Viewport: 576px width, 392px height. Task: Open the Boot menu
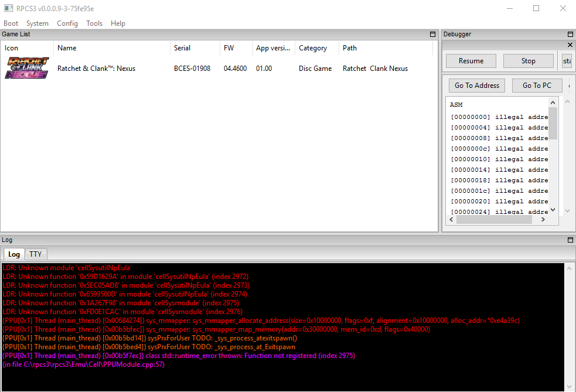(x=11, y=23)
